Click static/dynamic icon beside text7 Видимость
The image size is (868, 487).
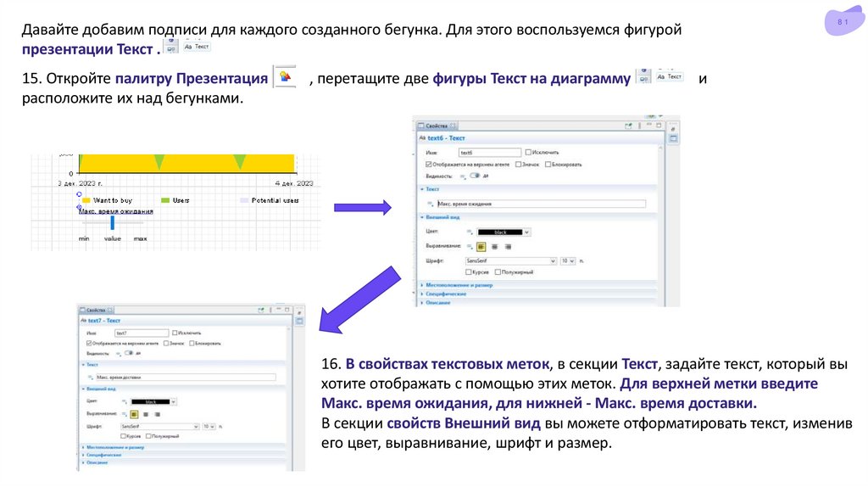tap(119, 354)
